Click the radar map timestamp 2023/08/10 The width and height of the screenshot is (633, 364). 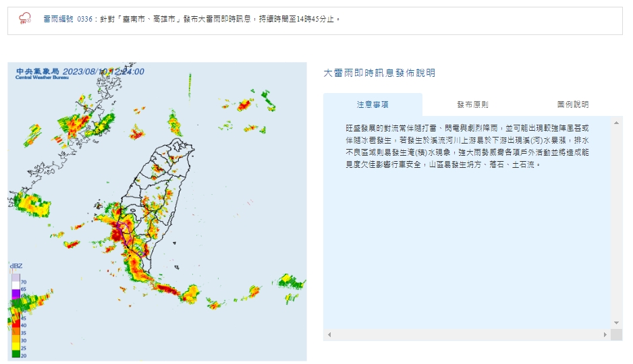click(x=103, y=71)
